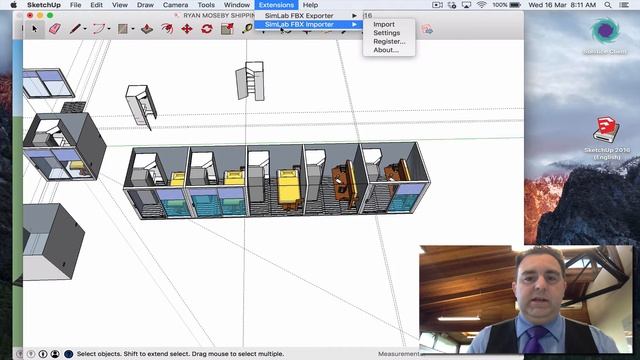Click the RYAN MOSEBY SHIPPING window title
The height and width of the screenshot is (360, 640).
pos(219,16)
